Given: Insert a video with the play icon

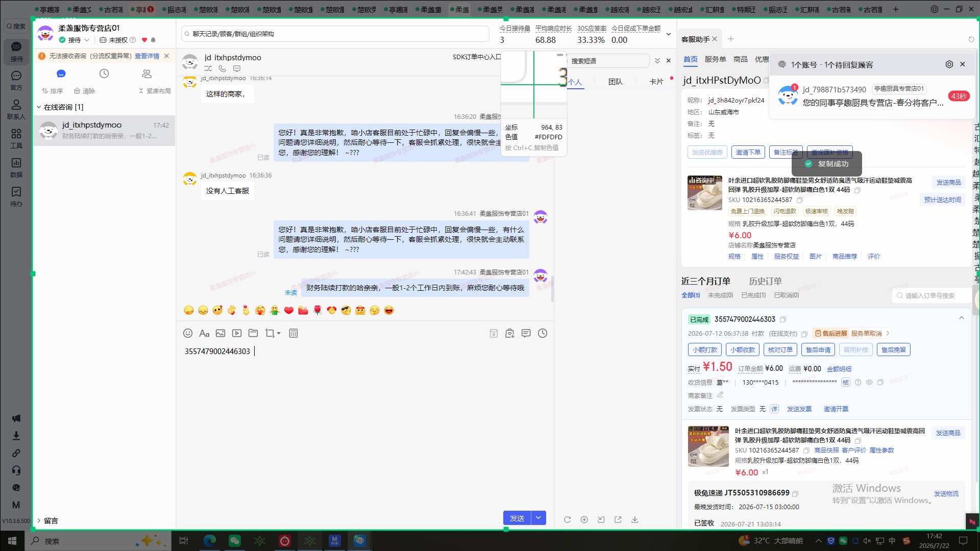Looking at the screenshot, I should (237, 333).
